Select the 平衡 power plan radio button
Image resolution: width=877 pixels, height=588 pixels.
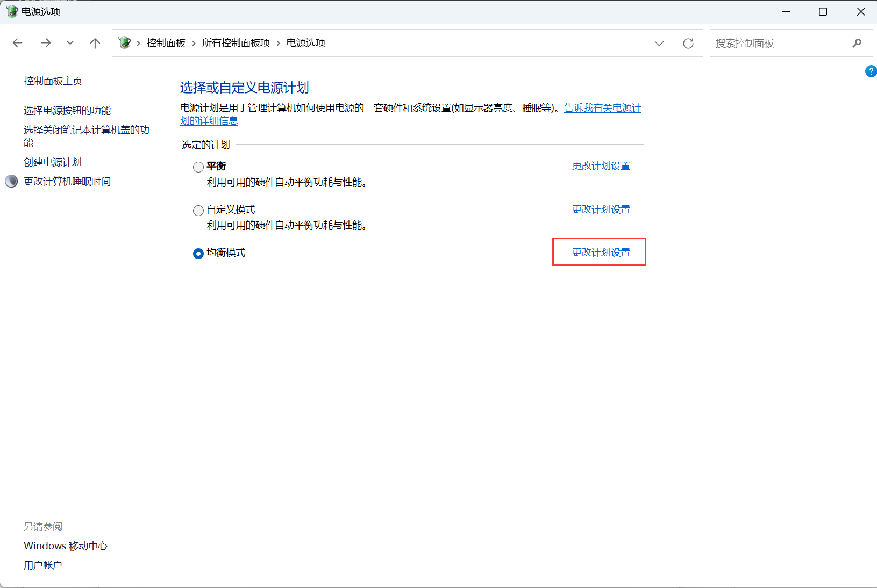tap(198, 167)
